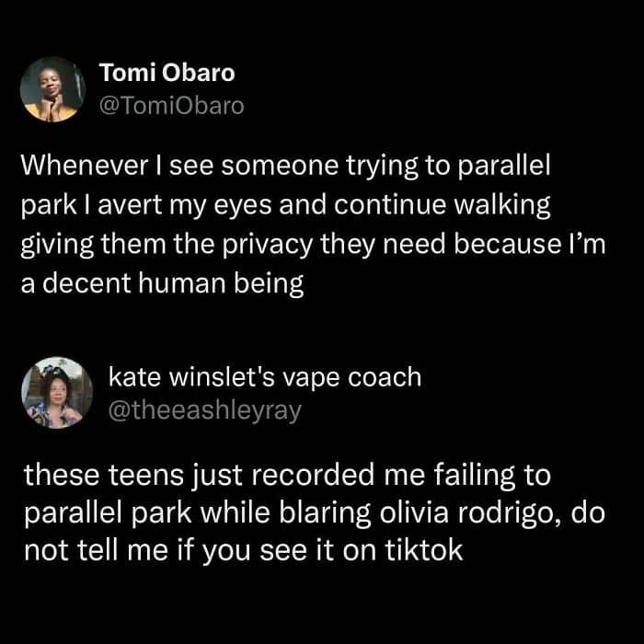Open the @theeashleyray handle
This screenshot has width=644, height=644.
[x=204, y=410]
